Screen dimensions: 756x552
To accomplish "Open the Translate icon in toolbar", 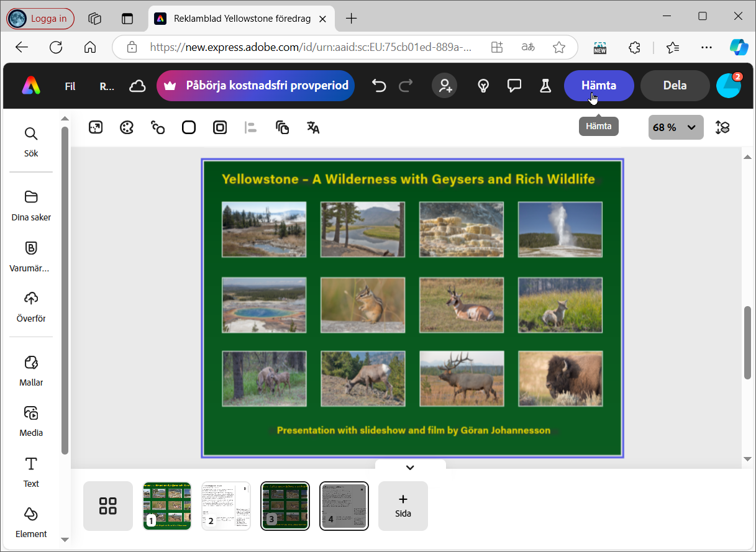I will click(313, 128).
